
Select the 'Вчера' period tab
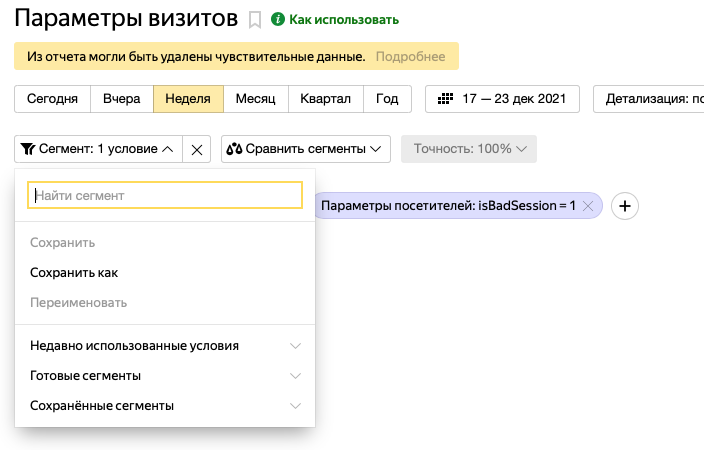[x=122, y=99]
